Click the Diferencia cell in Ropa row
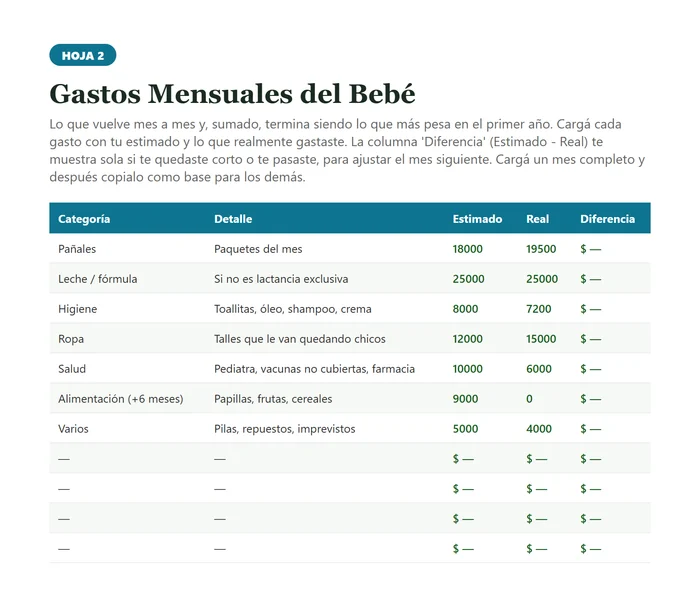The height and width of the screenshot is (607, 700). coord(591,339)
